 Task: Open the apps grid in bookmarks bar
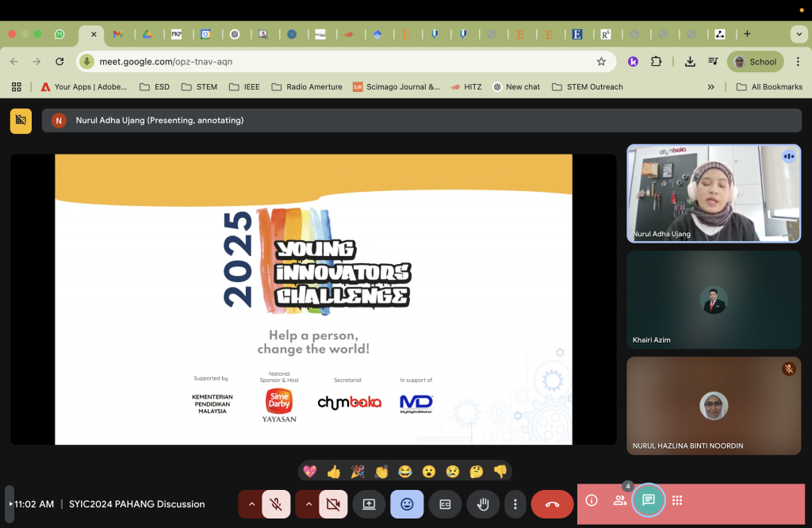pyautogui.click(x=17, y=87)
